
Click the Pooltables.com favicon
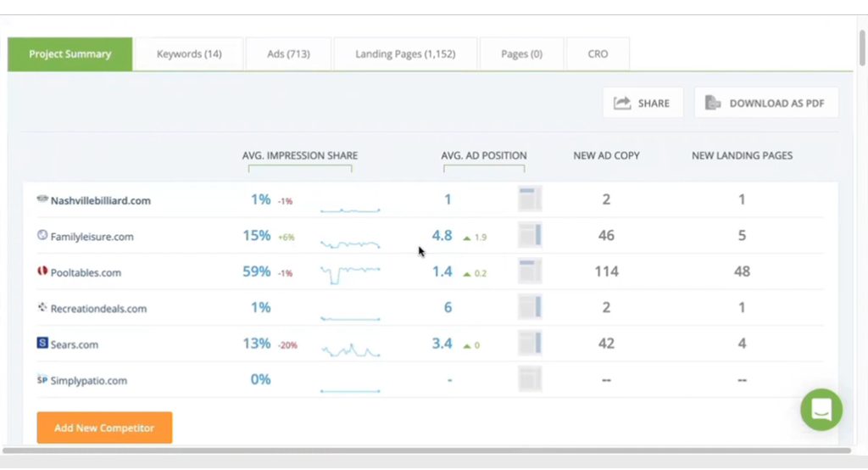tap(42, 271)
